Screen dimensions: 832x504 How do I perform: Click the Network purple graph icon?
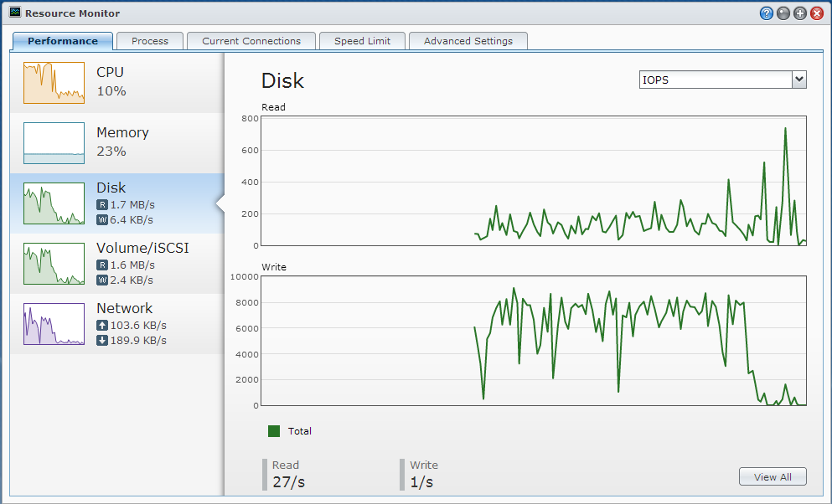pos(54,324)
